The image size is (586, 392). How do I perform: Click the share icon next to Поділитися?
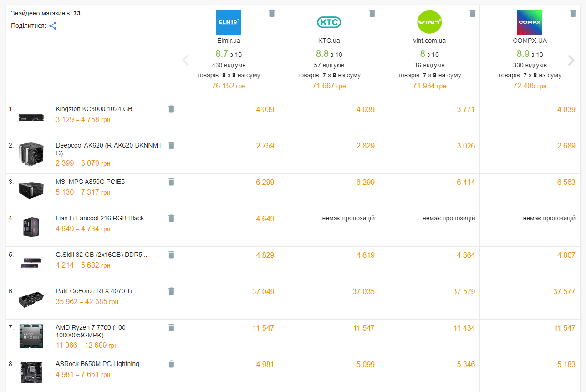[53, 25]
